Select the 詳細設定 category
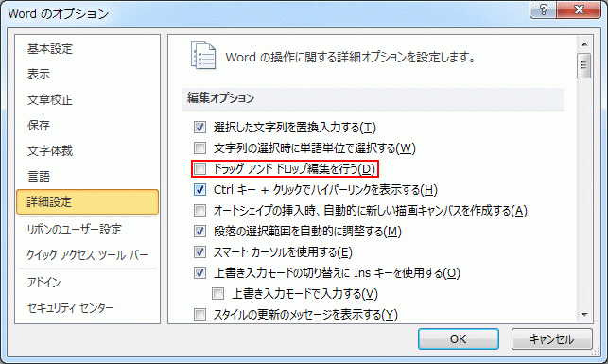 pyautogui.click(x=88, y=202)
